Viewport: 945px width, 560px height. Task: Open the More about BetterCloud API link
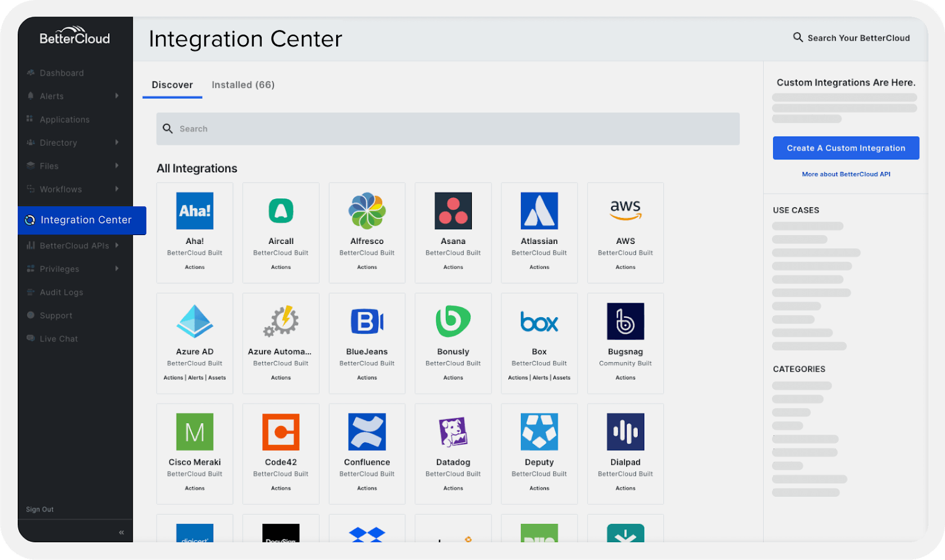coord(846,174)
